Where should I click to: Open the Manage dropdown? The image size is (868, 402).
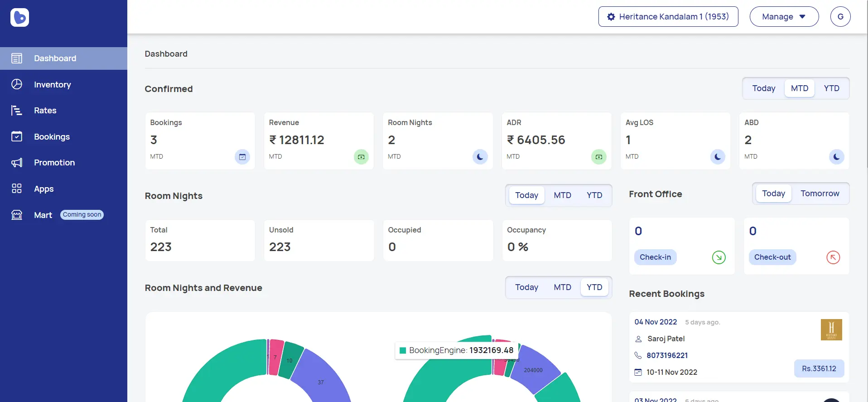[784, 17]
